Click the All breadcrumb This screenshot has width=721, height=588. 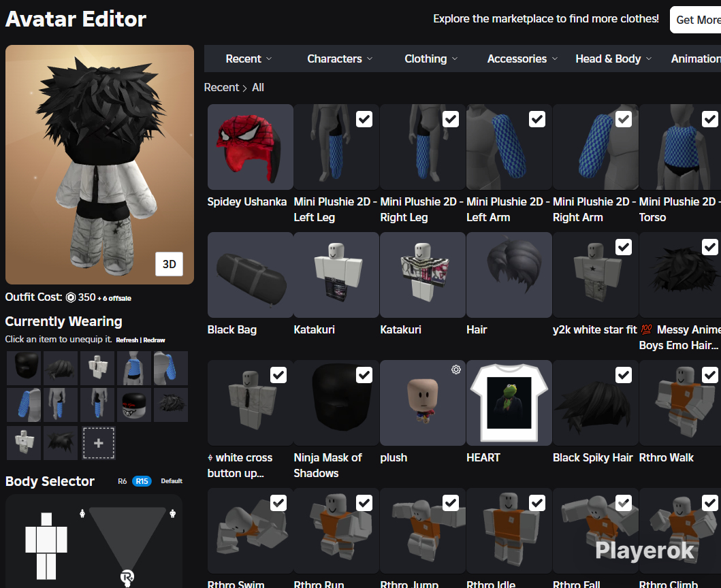[x=258, y=87]
